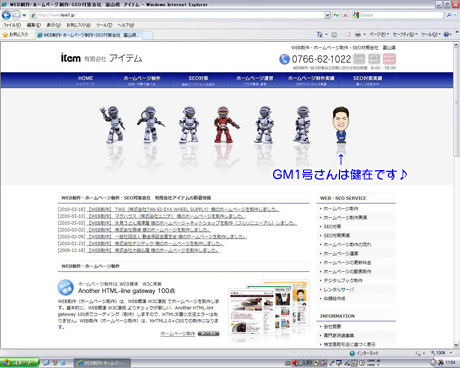Open the ファイル menu

pyautogui.click(x=12, y=25)
